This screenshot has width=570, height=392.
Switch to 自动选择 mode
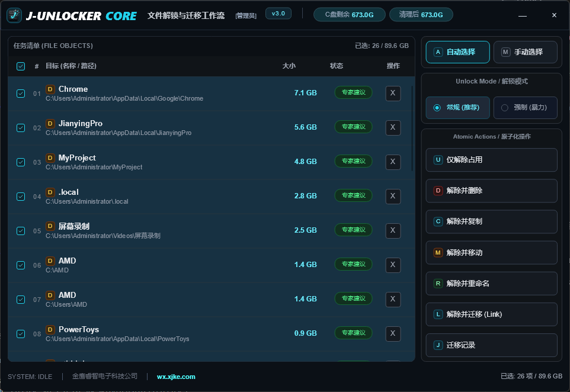[x=457, y=52]
